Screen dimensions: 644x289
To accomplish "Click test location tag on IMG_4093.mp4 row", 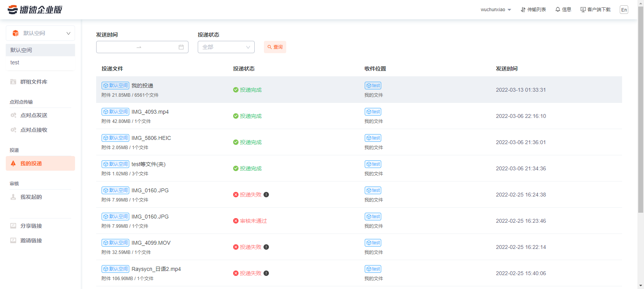I will tap(373, 112).
